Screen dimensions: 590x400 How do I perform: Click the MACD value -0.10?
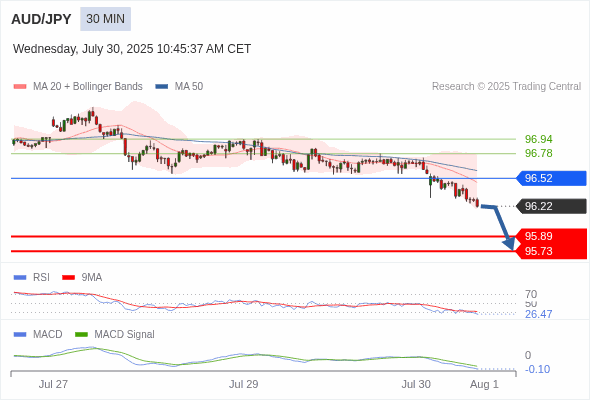(x=538, y=370)
